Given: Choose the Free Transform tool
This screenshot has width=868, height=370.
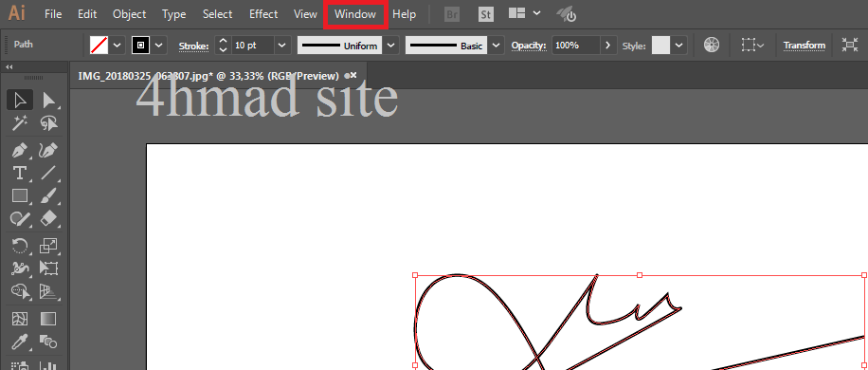Looking at the screenshot, I should point(48,268).
